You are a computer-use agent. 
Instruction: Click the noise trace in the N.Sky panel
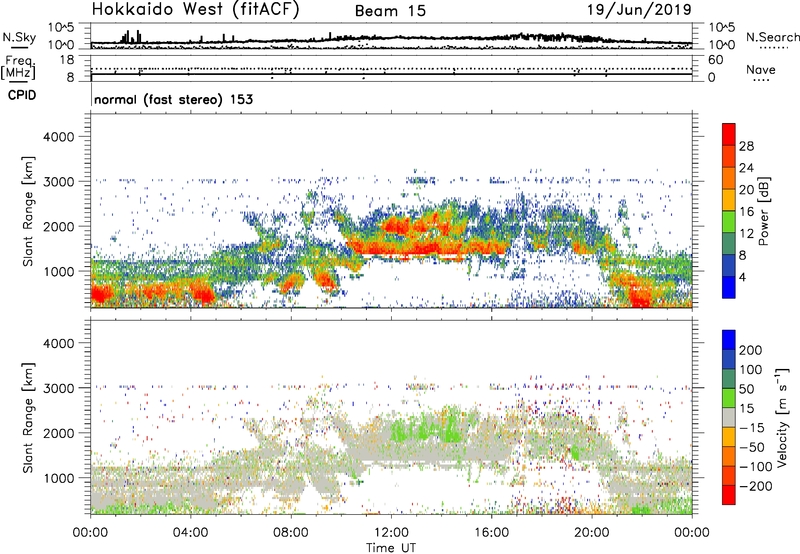tap(391, 40)
